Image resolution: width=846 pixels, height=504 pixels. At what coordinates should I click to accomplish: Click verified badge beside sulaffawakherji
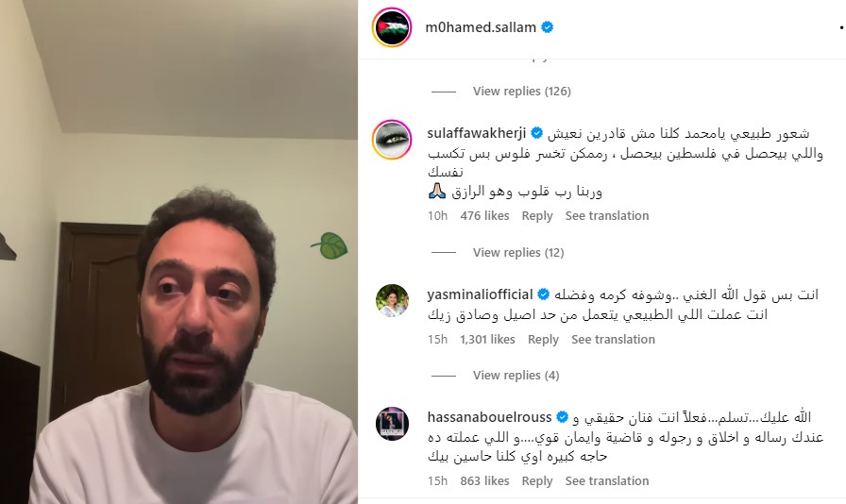coord(537,133)
